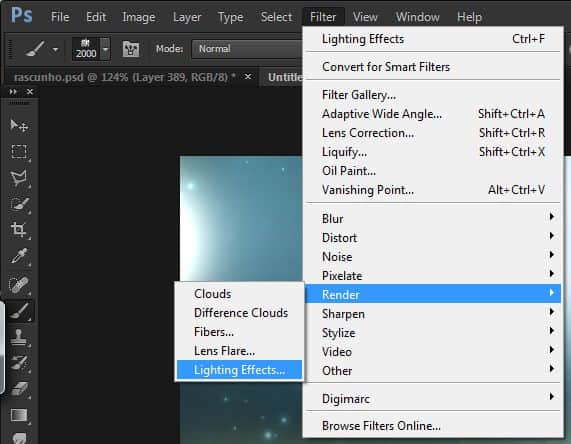Select the History Brush tool
The width and height of the screenshot is (571, 444).
click(19, 363)
